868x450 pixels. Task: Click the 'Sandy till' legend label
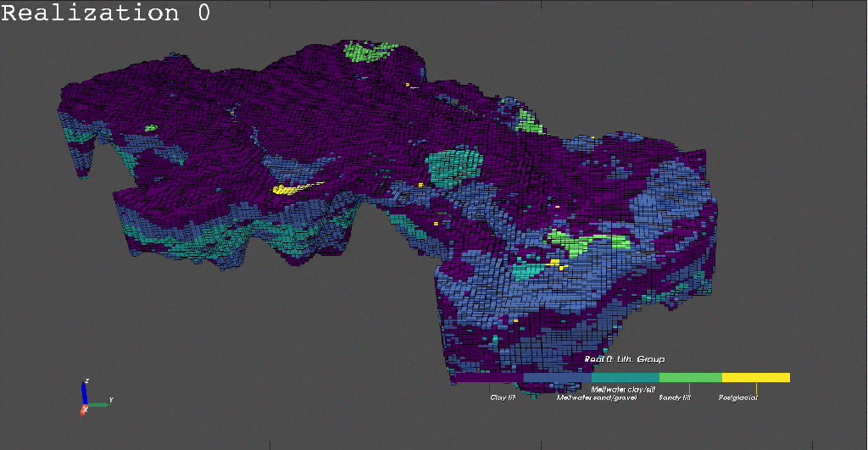point(675,397)
